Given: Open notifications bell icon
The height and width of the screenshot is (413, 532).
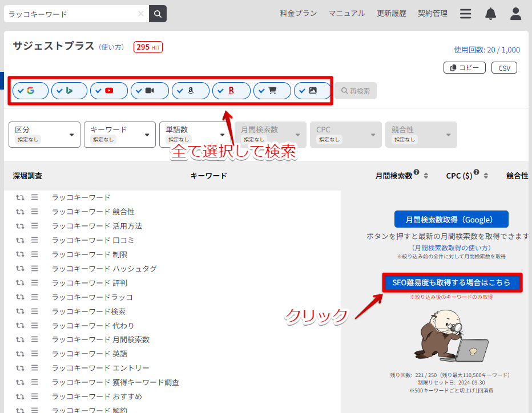Looking at the screenshot, I should click(x=490, y=14).
